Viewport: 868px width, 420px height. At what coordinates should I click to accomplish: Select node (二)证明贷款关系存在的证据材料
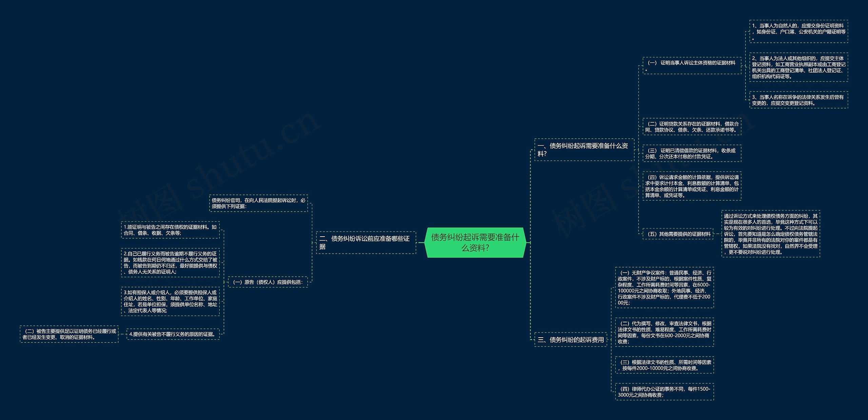click(x=692, y=127)
